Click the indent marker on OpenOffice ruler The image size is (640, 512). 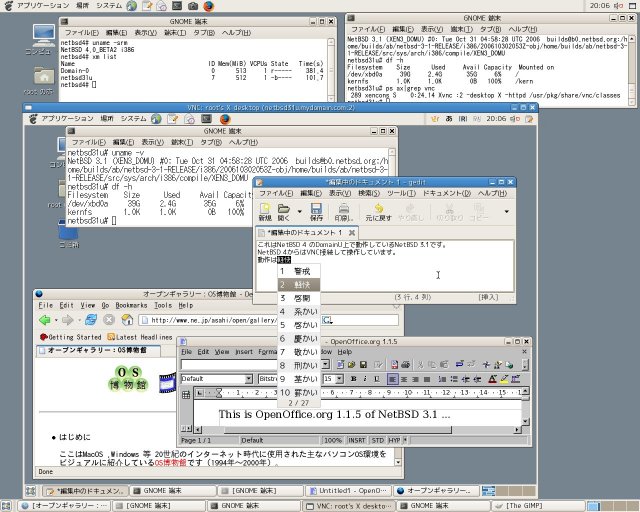(218, 393)
